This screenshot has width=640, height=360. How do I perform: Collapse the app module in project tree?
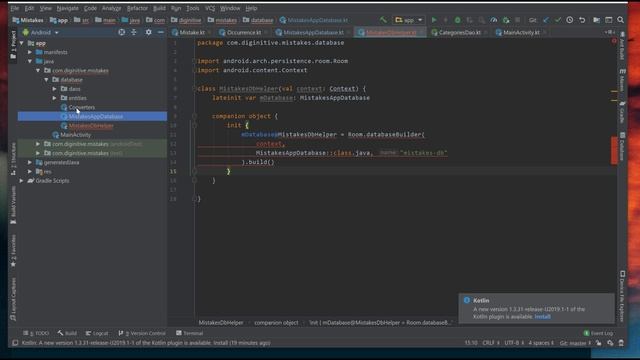coord(22,43)
